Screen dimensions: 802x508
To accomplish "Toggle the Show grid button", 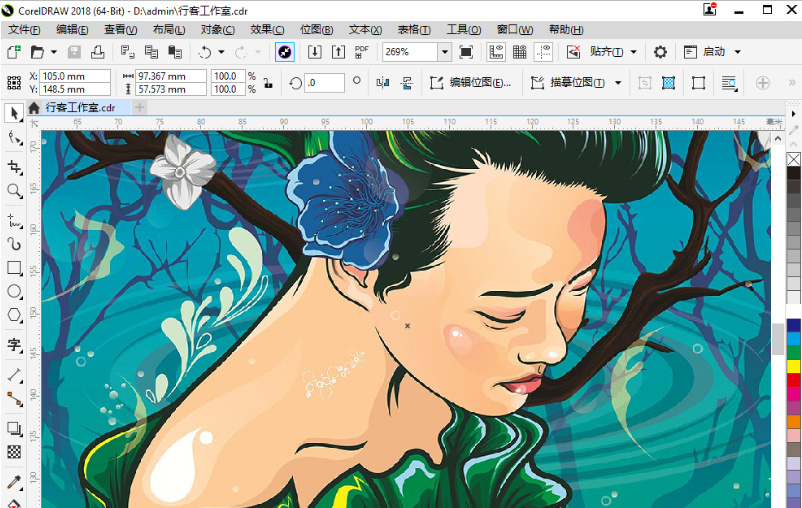I will 520,52.
